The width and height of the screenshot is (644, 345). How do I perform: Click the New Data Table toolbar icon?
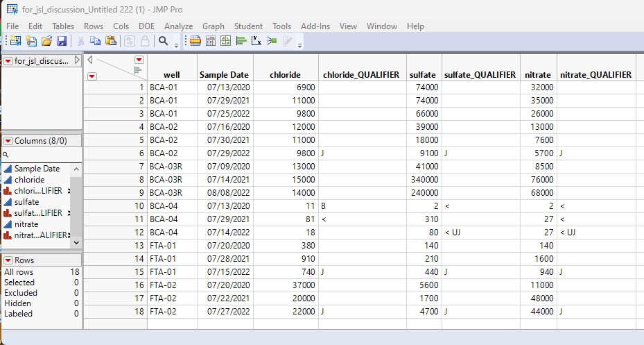click(x=16, y=41)
